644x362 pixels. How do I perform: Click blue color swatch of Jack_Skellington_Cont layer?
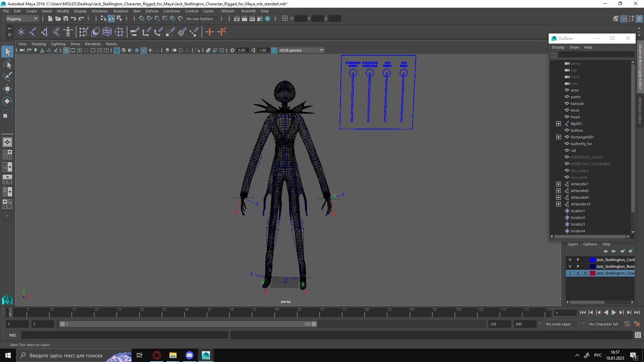[x=593, y=260]
